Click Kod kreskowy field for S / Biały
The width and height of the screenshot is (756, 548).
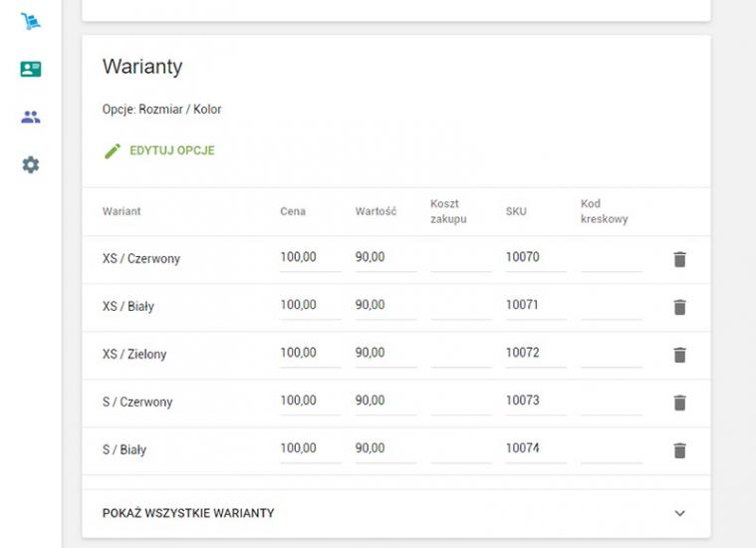point(611,448)
